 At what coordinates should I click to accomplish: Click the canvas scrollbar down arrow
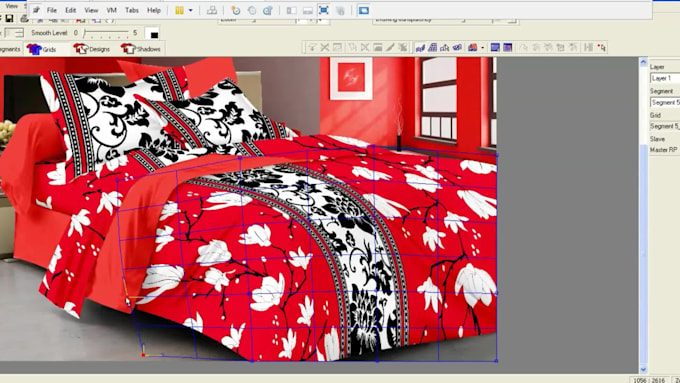(643, 370)
